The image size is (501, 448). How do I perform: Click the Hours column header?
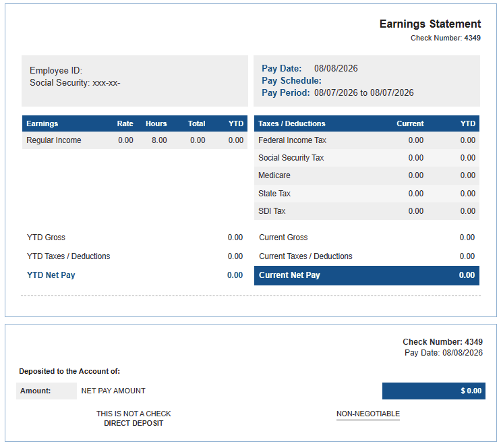(x=156, y=123)
